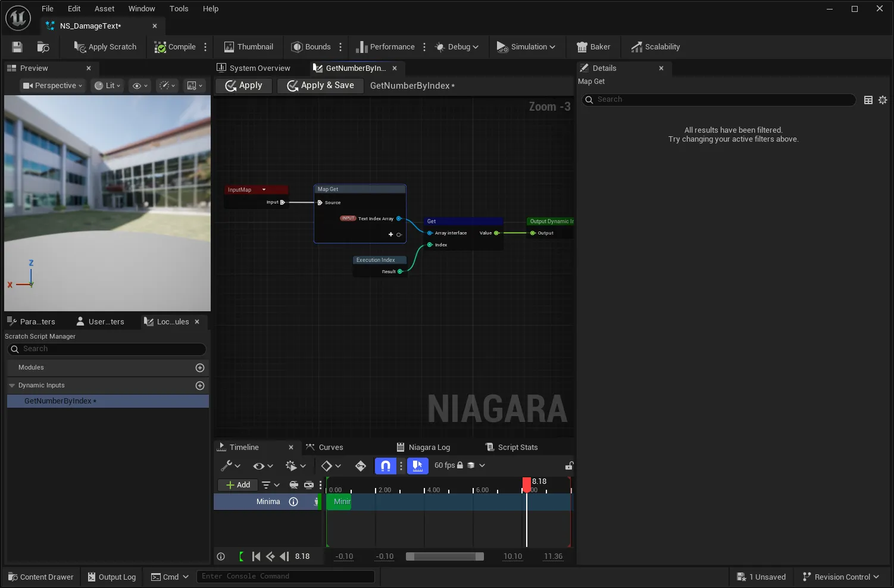Expand the Simulation dropdown
The image size is (894, 588).
click(526, 47)
